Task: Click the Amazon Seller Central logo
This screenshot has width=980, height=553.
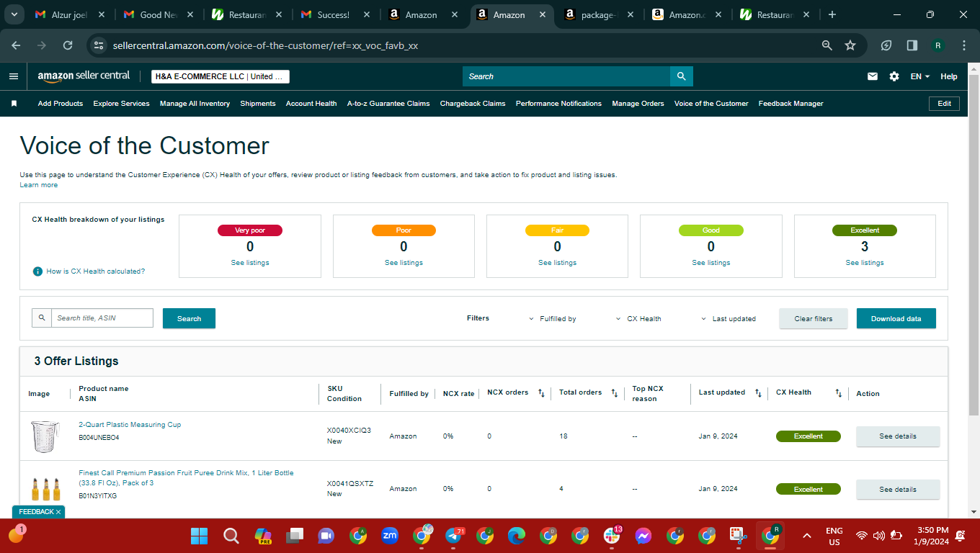Action: pos(84,76)
